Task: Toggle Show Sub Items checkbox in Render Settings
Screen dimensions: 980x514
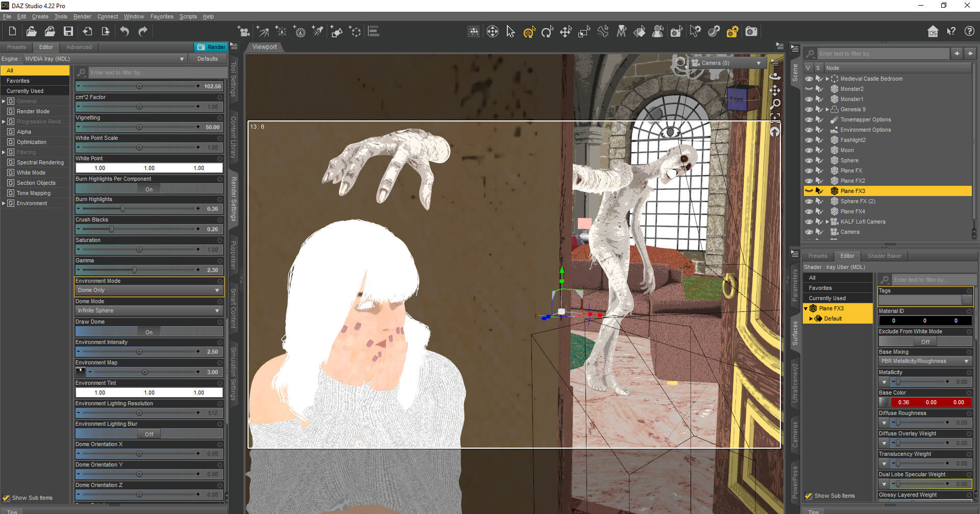Action: pos(6,498)
